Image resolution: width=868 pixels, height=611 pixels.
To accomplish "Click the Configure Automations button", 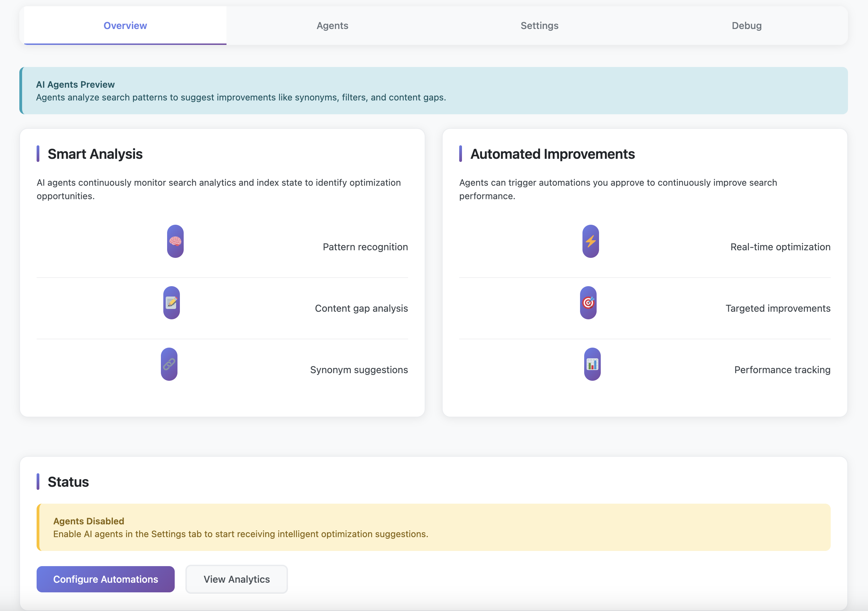I will (x=105, y=579).
